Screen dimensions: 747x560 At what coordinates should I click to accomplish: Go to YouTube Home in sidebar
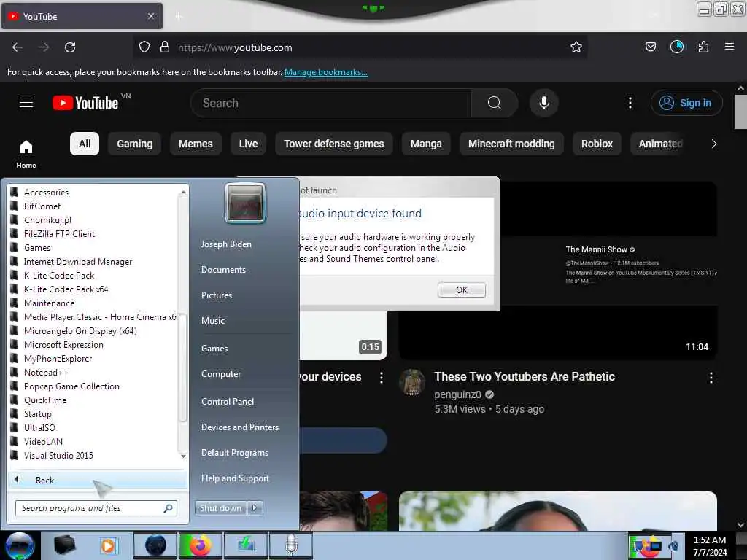pyautogui.click(x=26, y=154)
